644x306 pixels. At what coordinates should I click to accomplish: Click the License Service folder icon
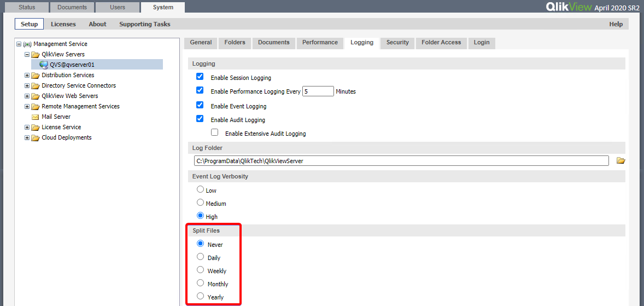tap(36, 127)
